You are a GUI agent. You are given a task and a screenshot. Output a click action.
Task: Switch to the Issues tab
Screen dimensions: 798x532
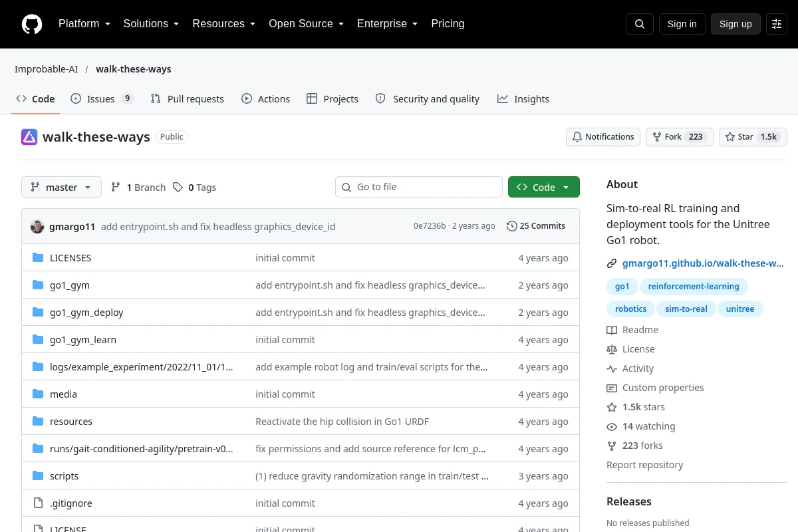[x=102, y=99]
